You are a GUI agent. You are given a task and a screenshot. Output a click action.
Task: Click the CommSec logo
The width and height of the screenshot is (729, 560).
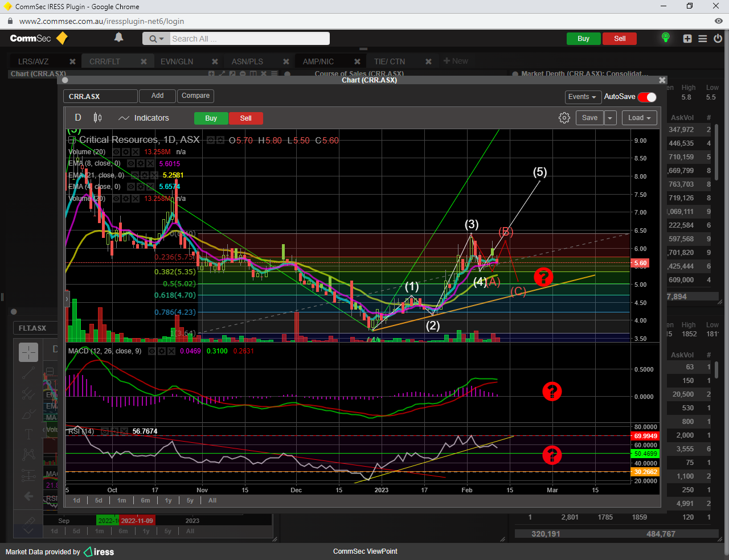coord(39,38)
